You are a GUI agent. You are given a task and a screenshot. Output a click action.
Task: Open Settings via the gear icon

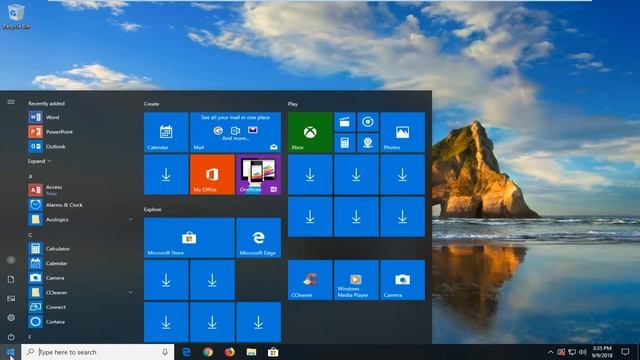point(11,318)
